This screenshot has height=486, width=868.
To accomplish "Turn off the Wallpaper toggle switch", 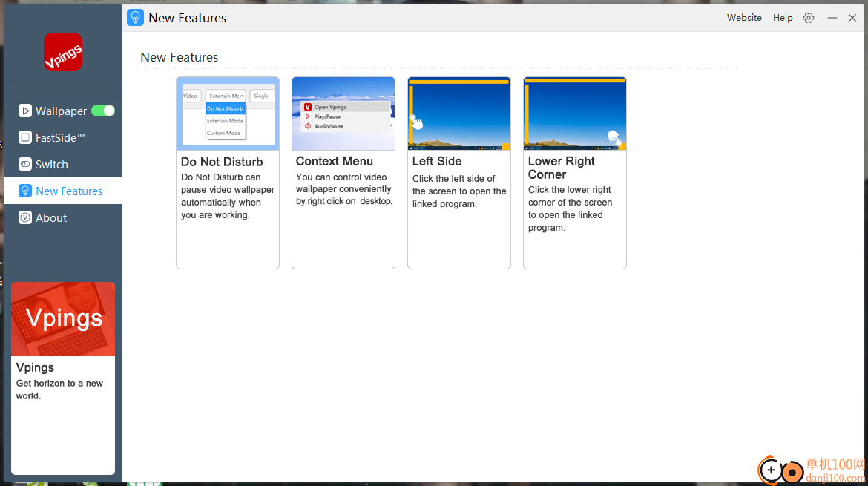I will (103, 111).
